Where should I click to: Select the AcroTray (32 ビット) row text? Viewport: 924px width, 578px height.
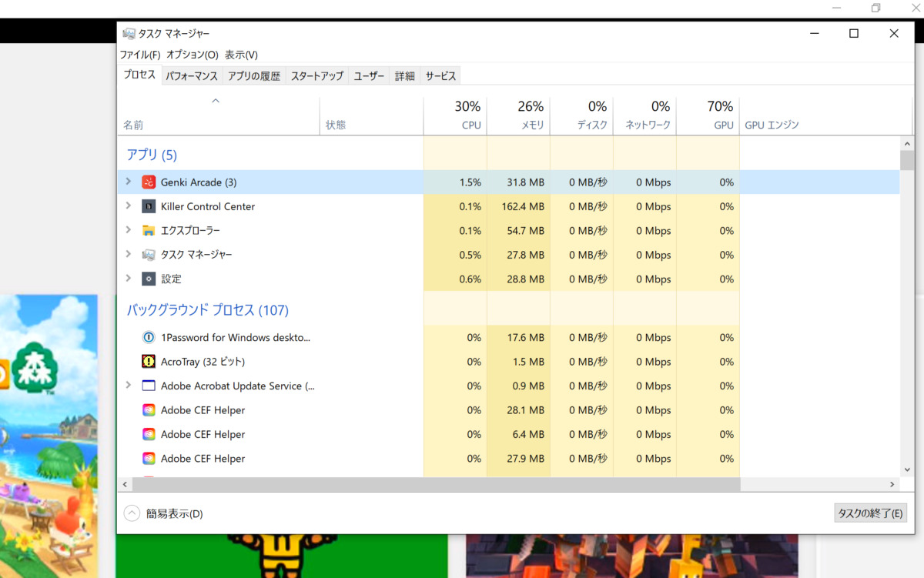[x=203, y=361]
